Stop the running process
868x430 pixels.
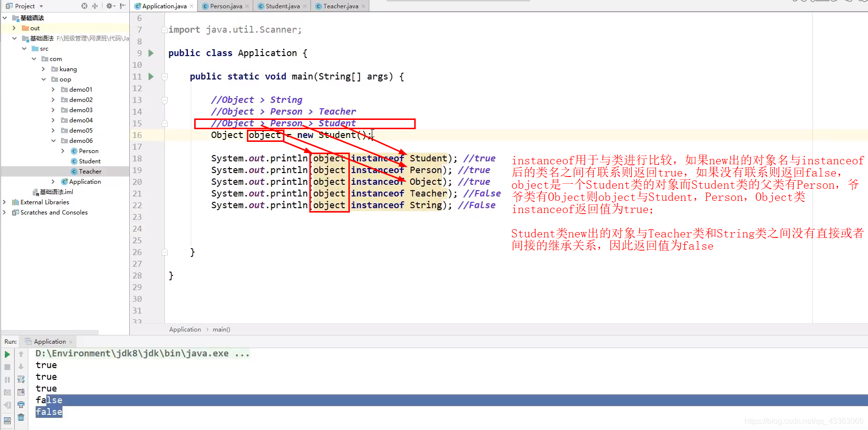[7, 367]
